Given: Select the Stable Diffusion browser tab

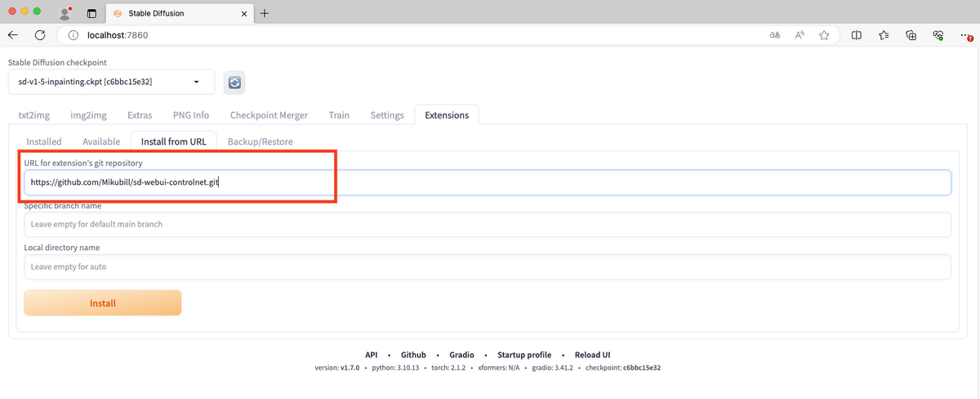Looking at the screenshot, I should pos(178,14).
